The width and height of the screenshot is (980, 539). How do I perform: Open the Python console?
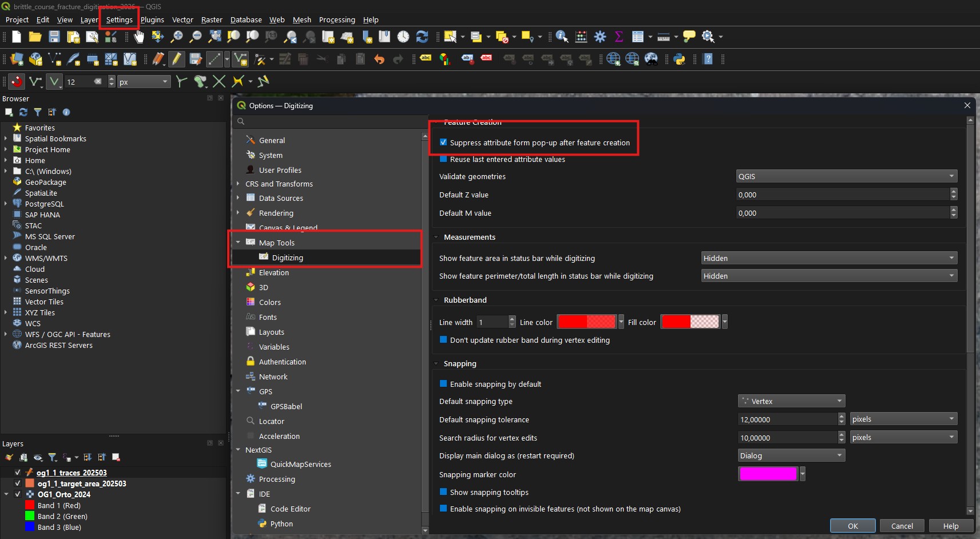pyautogui.click(x=680, y=60)
